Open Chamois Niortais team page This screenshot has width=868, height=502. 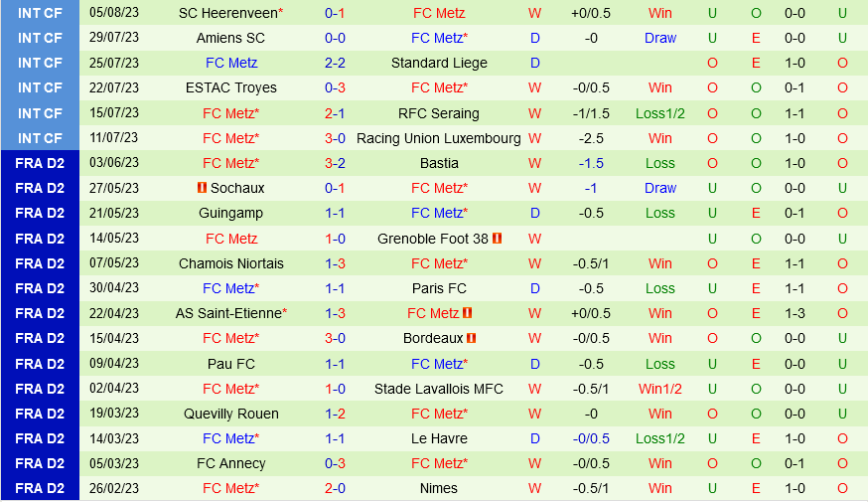pyautogui.click(x=230, y=263)
